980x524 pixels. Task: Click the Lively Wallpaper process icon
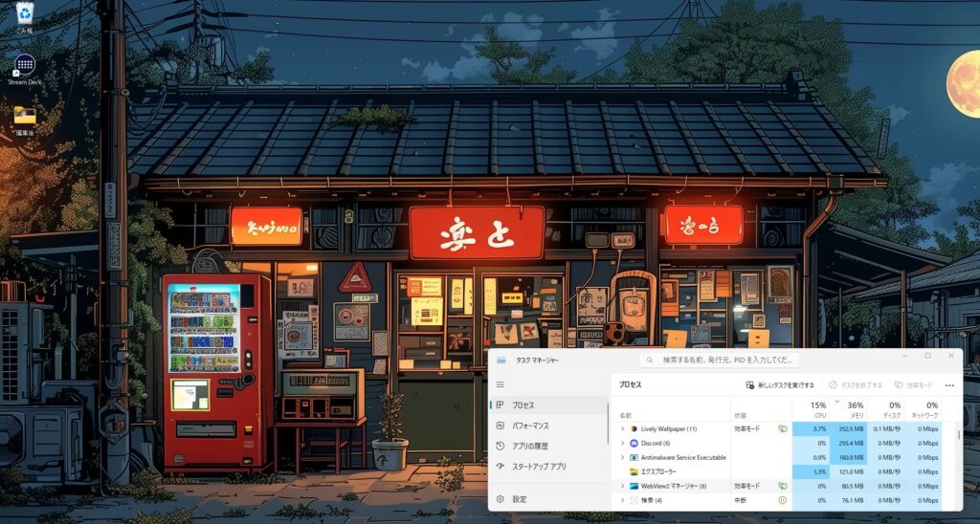pos(634,429)
